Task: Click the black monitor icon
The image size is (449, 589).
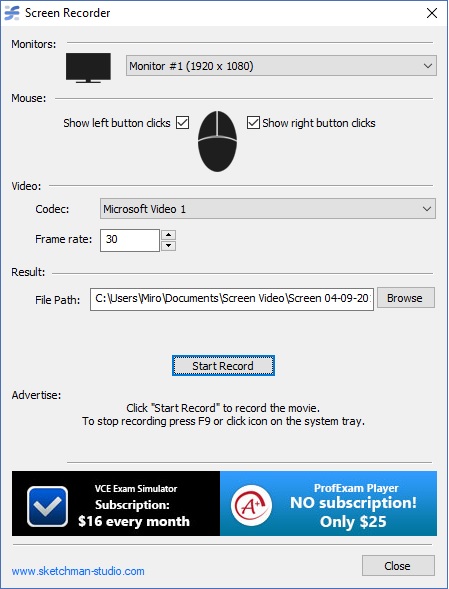Action: click(88, 68)
